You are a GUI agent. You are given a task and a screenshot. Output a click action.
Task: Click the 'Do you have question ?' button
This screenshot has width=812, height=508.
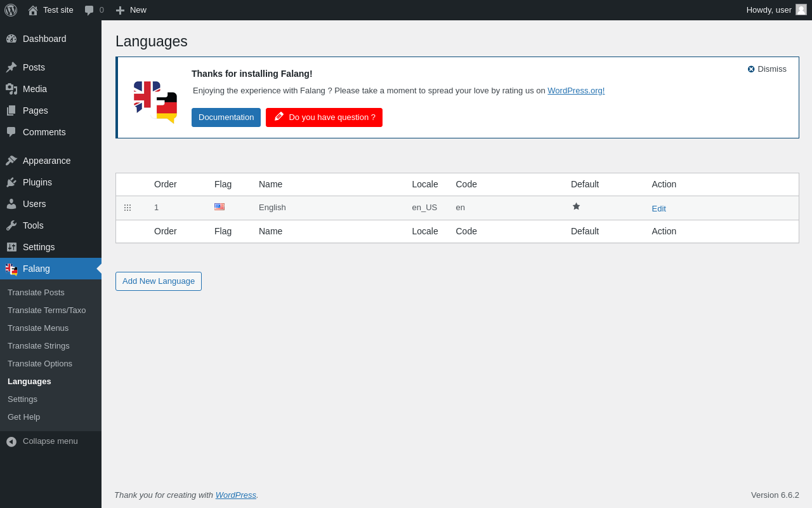pos(324,117)
